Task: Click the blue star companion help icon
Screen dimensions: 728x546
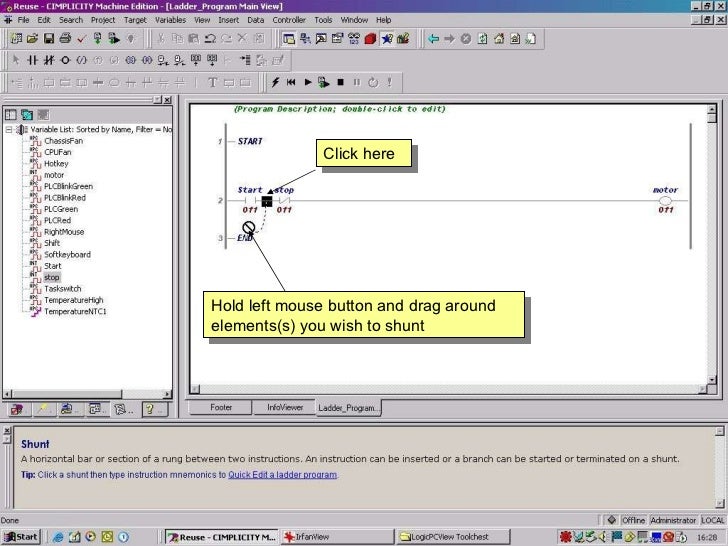Action: tap(386, 39)
